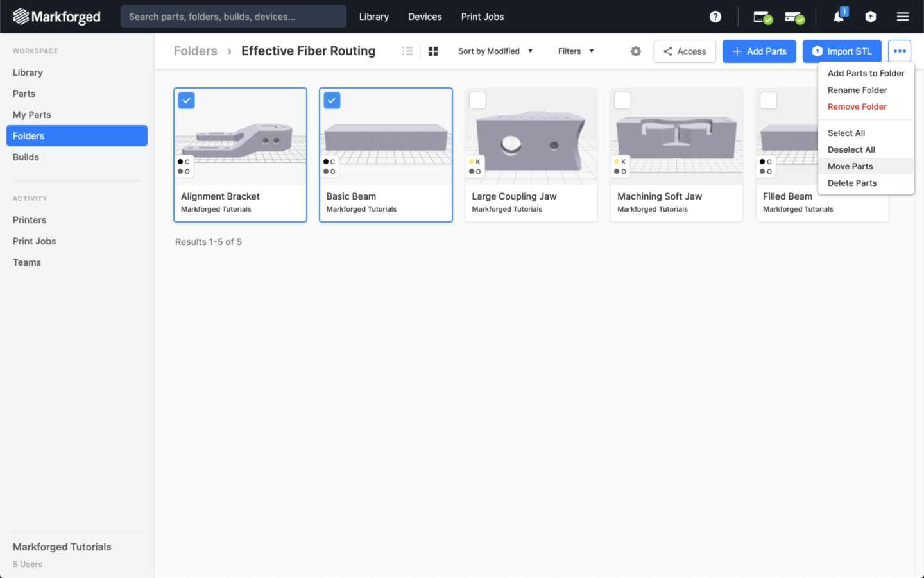Switch to grid view layout

click(433, 51)
